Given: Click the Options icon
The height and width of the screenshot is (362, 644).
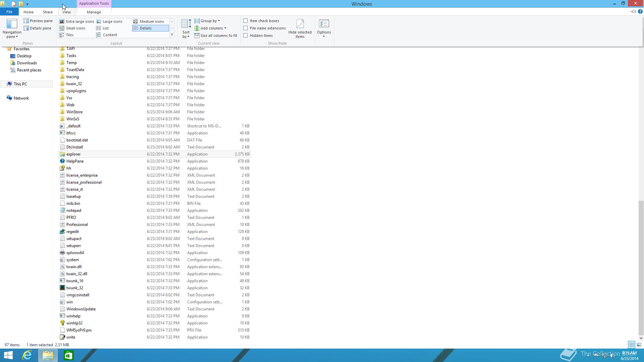Looking at the screenshot, I should [324, 24].
